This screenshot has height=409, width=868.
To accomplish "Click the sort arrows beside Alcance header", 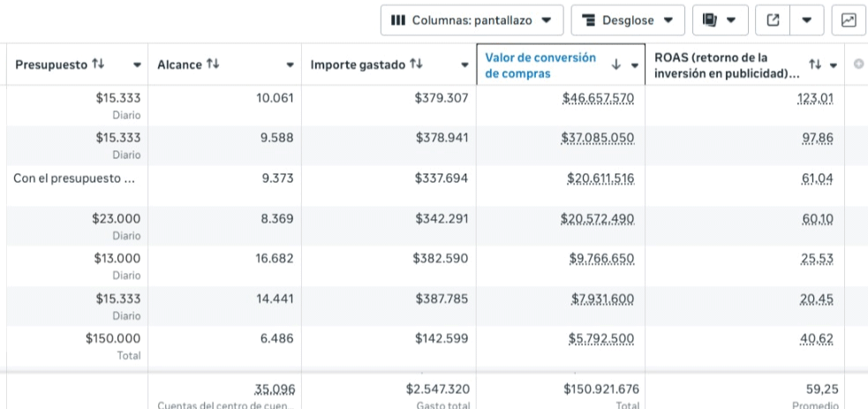I will tap(213, 64).
